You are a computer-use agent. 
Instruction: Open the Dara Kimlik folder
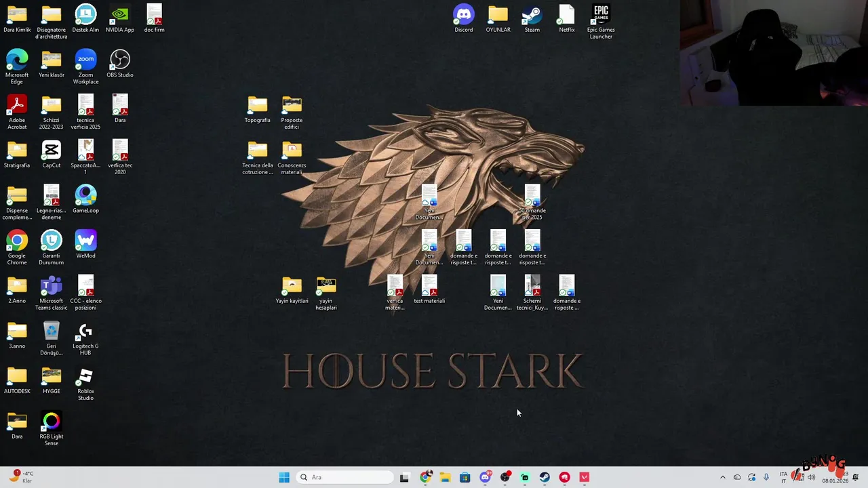[17, 18]
